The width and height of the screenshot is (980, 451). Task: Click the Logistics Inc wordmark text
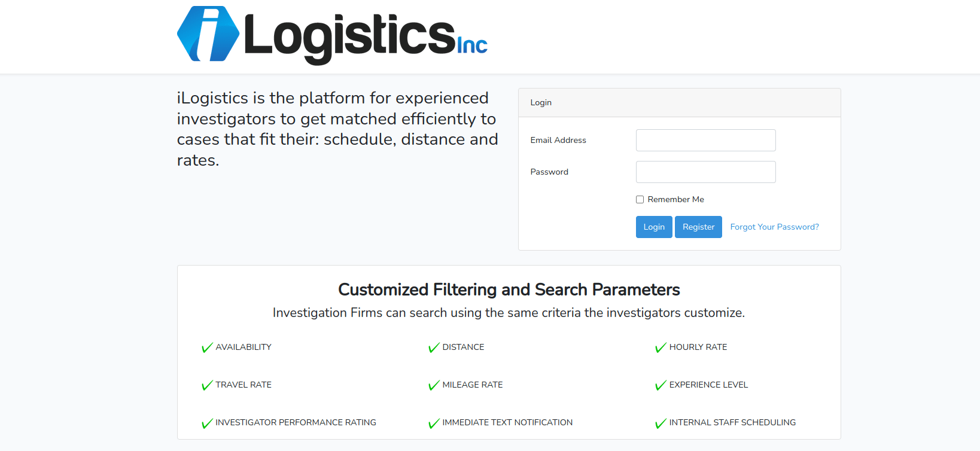pos(366,37)
